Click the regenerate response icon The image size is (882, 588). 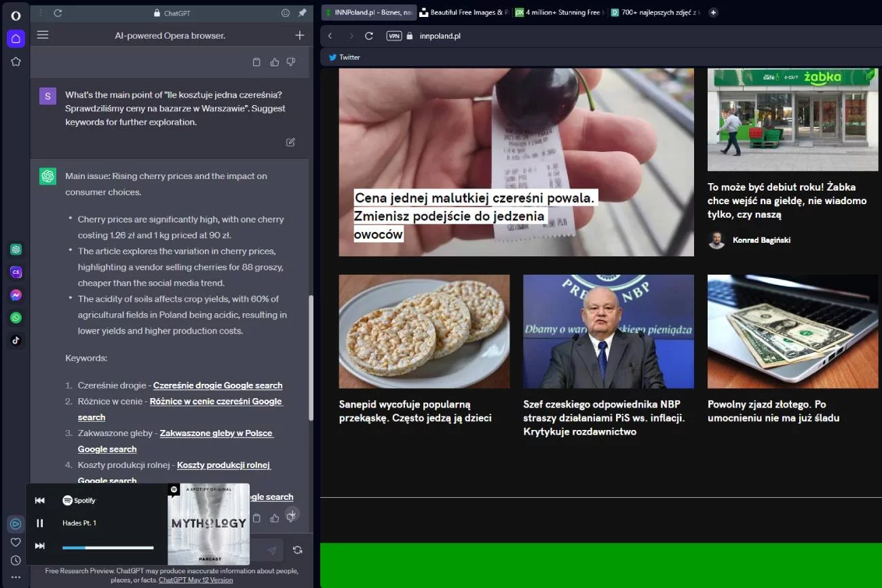coord(297,550)
